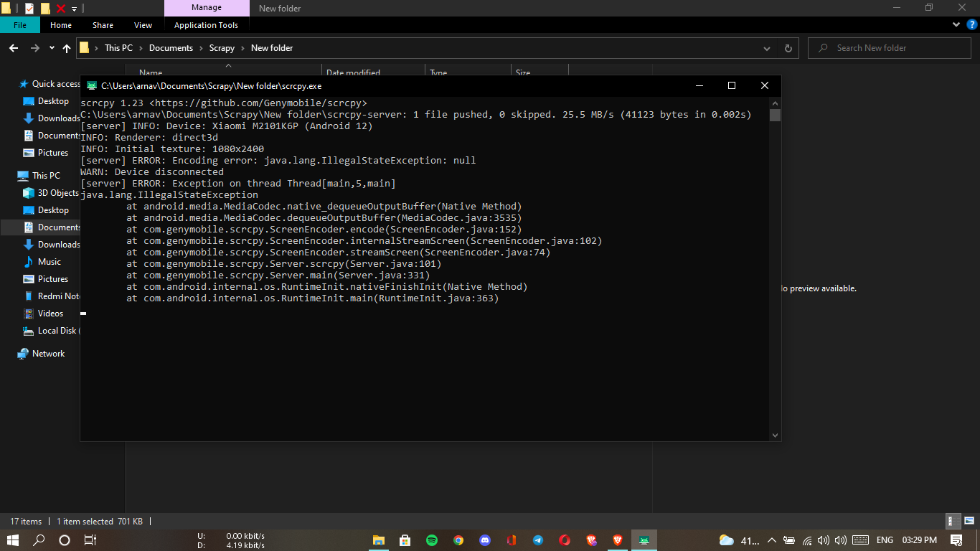Open Opera from the taskbar
This screenshot has width=980, height=551.
564,540
